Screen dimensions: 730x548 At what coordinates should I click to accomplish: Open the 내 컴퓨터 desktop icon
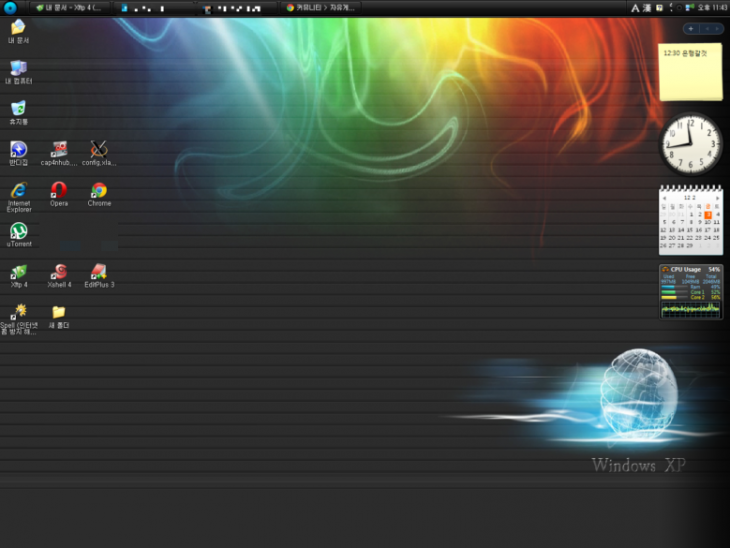pyautogui.click(x=18, y=67)
